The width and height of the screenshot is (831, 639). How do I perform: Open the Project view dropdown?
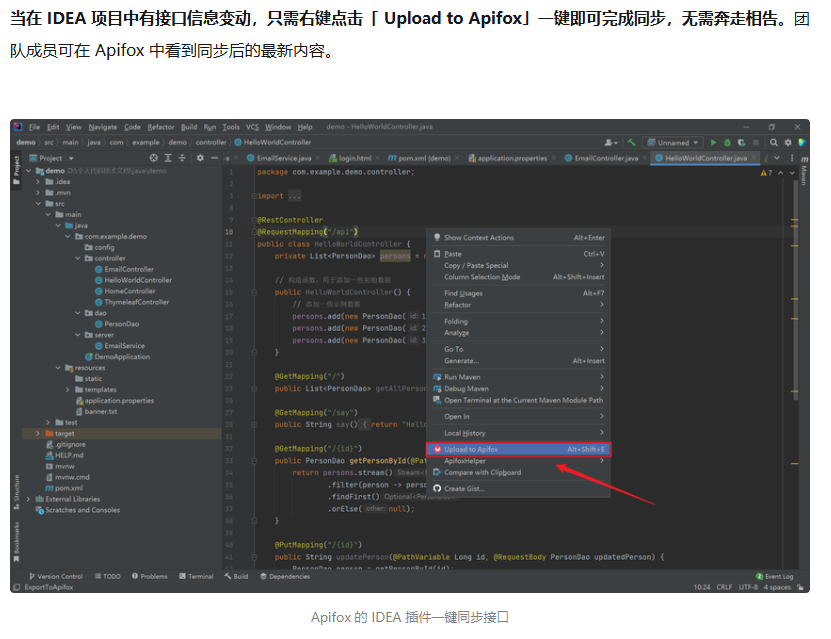tap(51, 158)
